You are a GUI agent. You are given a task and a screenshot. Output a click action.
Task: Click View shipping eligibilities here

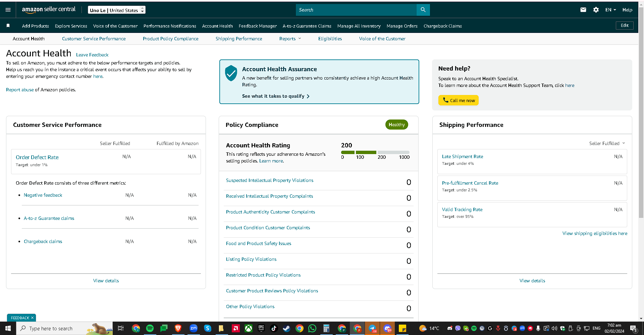pyautogui.click(x=595, y=233)
